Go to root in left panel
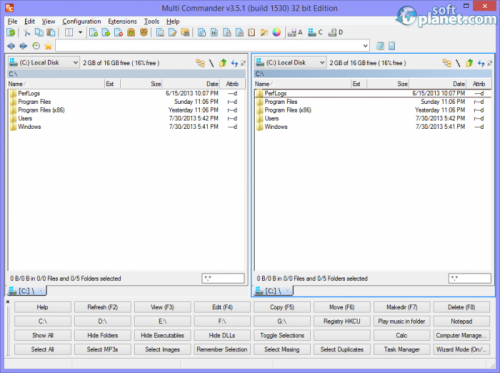The image size is (500, 373). point(211,63)
